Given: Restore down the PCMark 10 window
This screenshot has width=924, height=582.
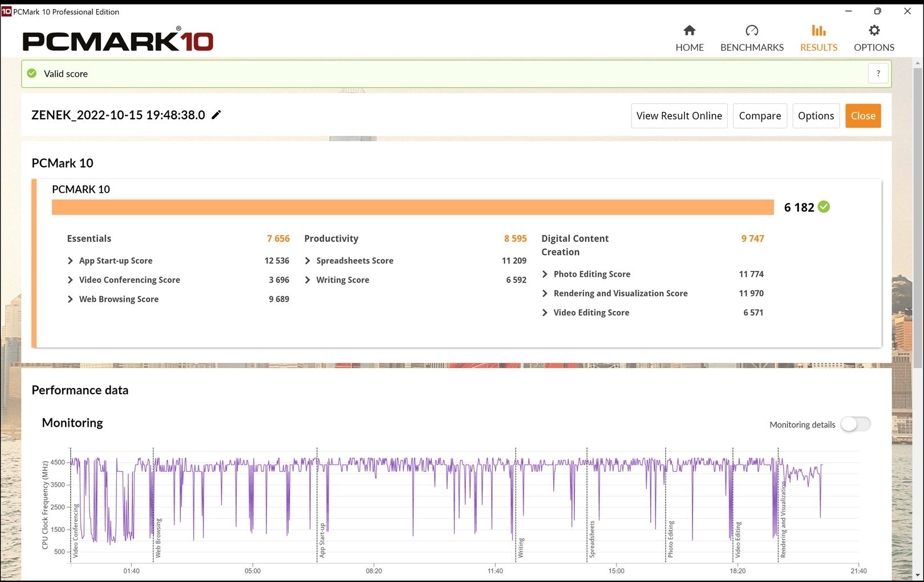Looking at the screenshot, I should tap(878, 11).
